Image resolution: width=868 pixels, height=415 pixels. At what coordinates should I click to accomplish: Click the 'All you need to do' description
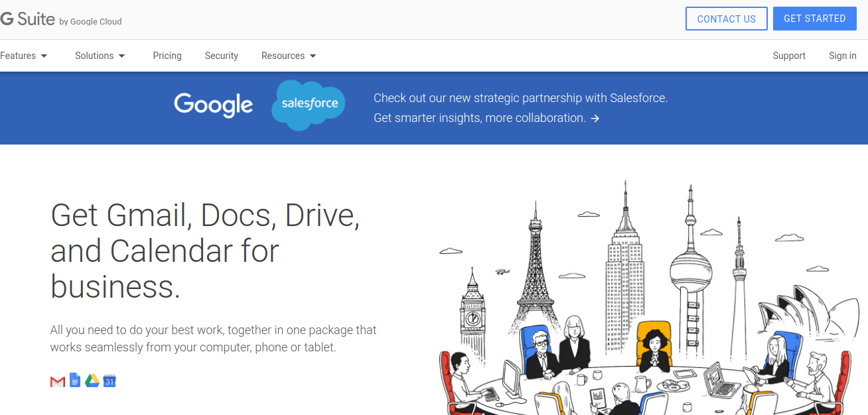click(214, 339)
